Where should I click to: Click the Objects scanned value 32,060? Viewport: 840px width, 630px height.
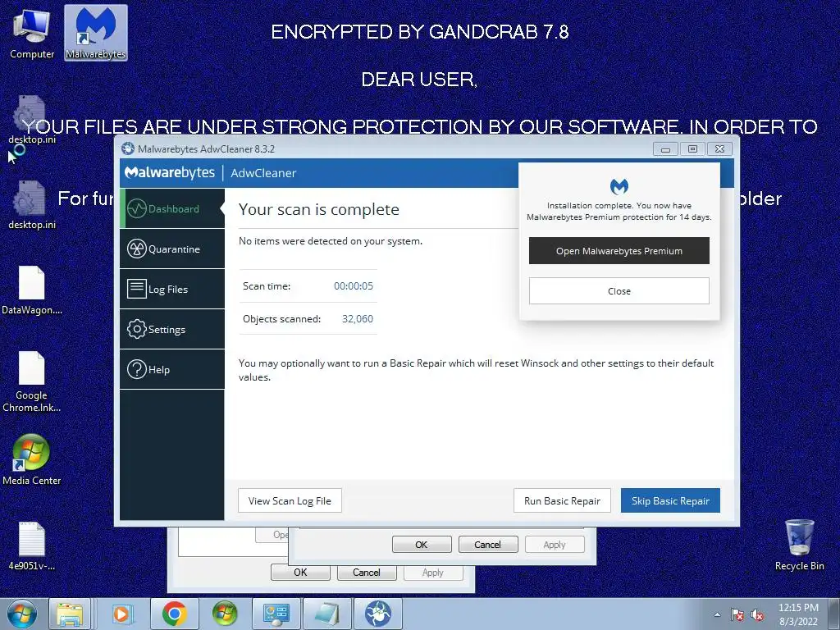(358, 319)
